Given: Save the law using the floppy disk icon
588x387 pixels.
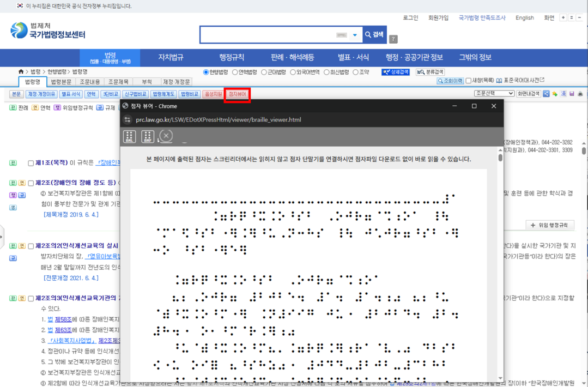Looking at the screenshot, I should coord(572,94).
